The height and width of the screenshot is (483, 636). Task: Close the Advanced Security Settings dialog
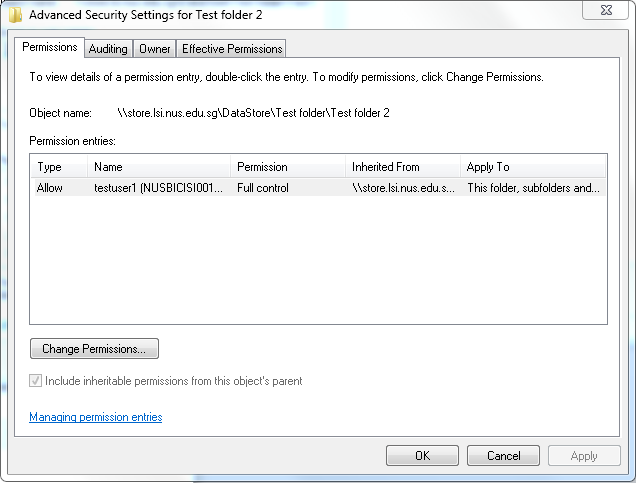pos(606,10)
